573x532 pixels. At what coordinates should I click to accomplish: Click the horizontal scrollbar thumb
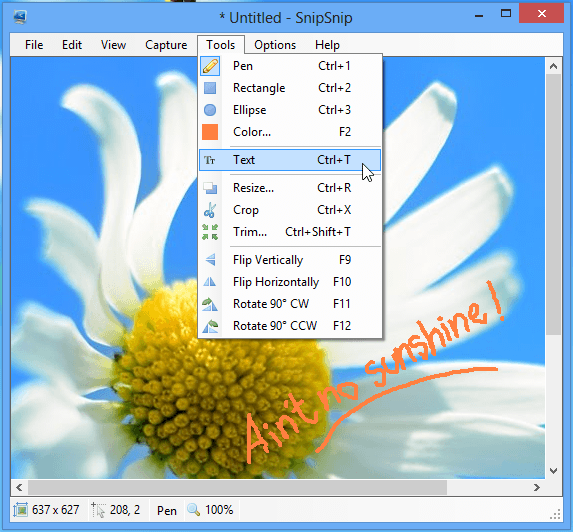[x=238, y=487]
